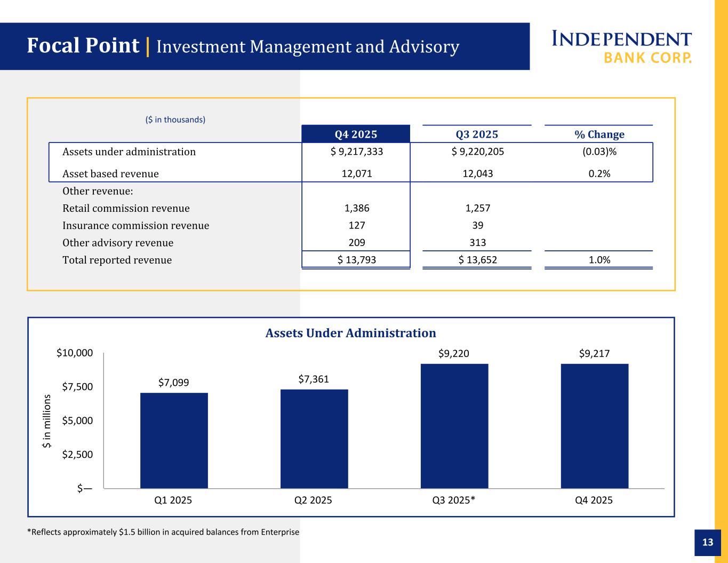Click the Q4 total reported revenue $13,793
Image resolution: width=728 pixels, height=563 pixels.
pyautogui.click(x=357, y=260)
